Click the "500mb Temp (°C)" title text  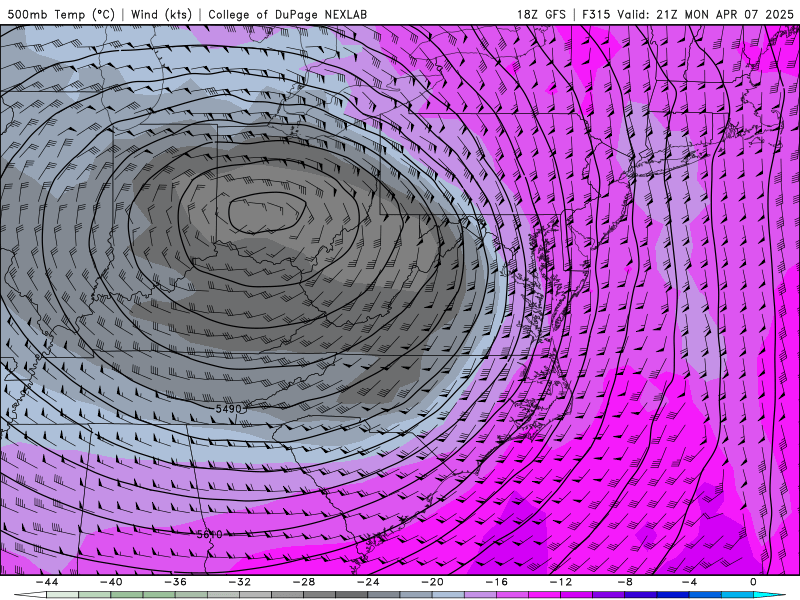coord(61,14)
